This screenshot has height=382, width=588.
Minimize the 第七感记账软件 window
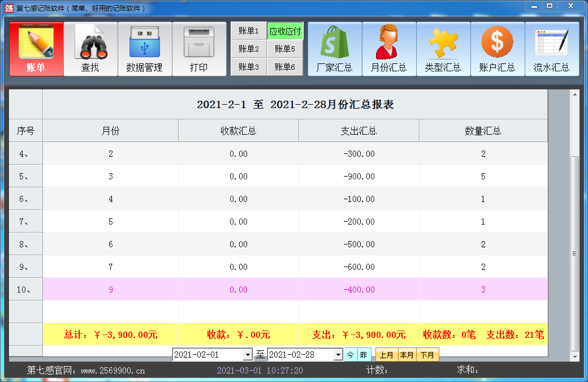click(x=534, y=6)
